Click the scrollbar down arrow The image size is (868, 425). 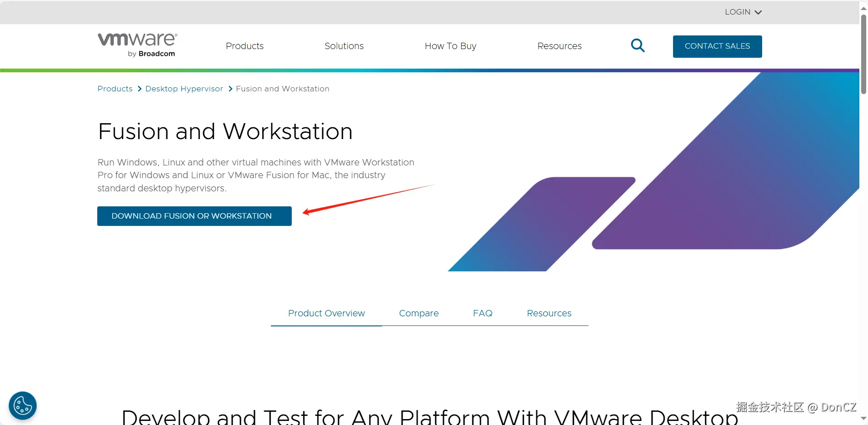pyautogui.click(x=863, y=419)
